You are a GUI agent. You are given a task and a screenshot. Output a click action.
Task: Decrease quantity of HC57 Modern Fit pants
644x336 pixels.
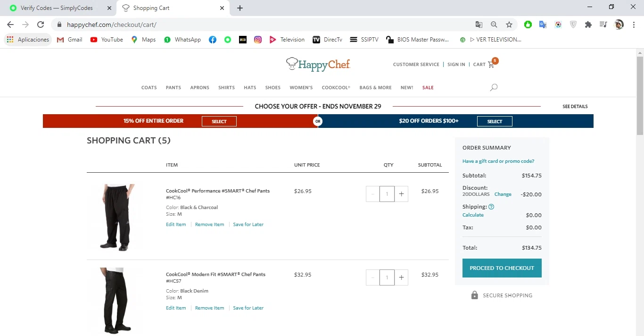[373, 277]
